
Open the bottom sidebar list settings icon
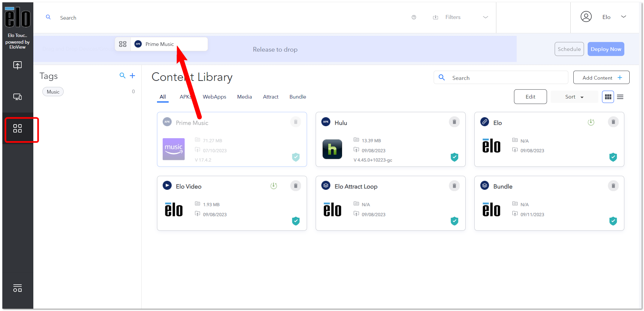pos(17,288)
